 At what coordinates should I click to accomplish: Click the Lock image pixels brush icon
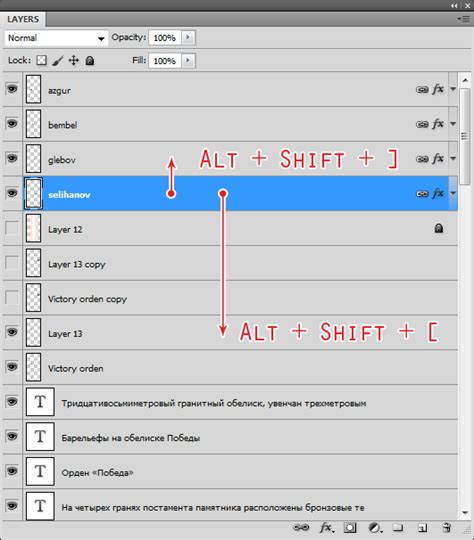point(58,61)
